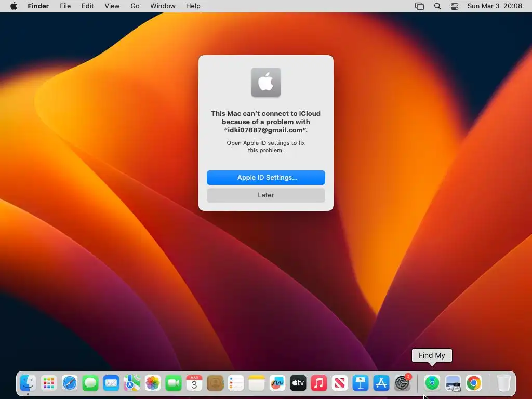Open Spotlight search in menu bar
Image resolution: width=532 pixels, height=399 pixels.
point(437,6)
